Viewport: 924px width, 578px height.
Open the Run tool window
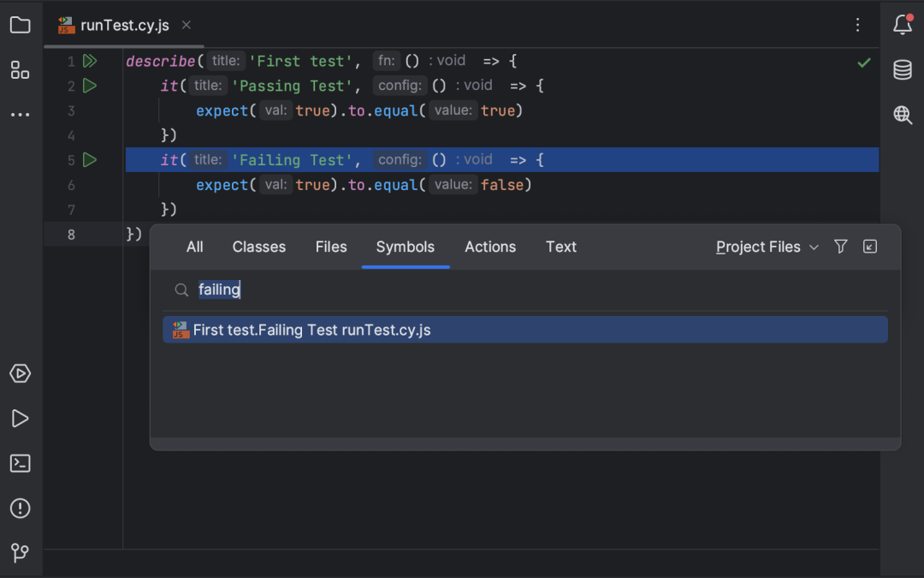20,418
